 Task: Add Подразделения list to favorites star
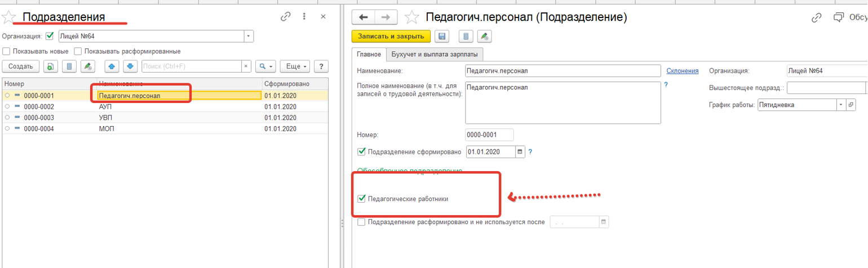pyautogui.click(x=8, y=17)
